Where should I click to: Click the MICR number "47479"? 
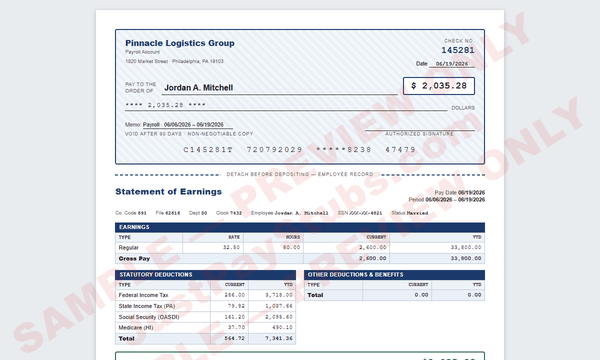click(400, 150)
